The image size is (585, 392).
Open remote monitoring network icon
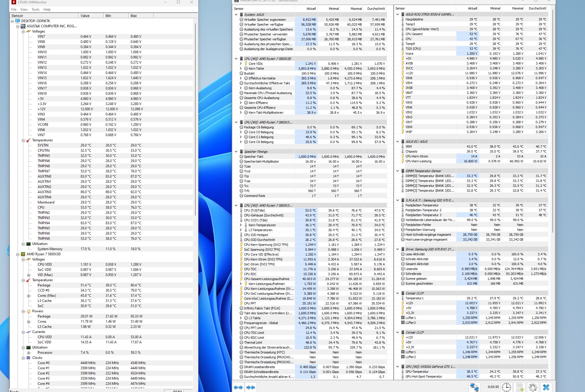click(x=474, y=387)
